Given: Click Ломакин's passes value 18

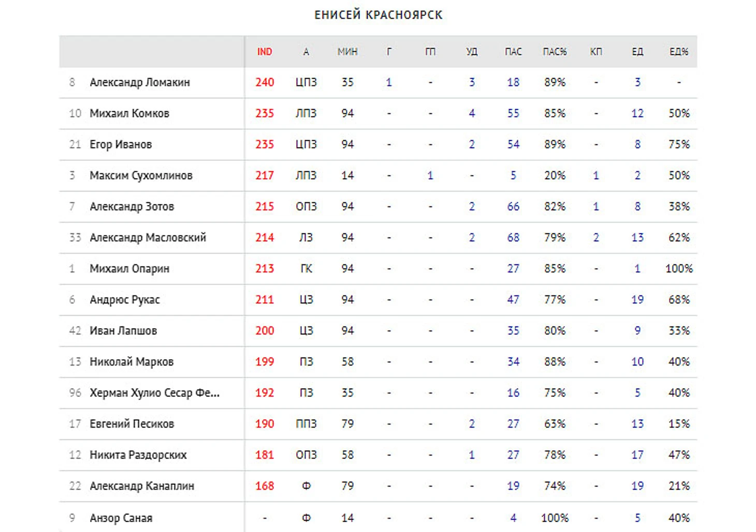Looking at the screenshot, I should coord(513,82).
